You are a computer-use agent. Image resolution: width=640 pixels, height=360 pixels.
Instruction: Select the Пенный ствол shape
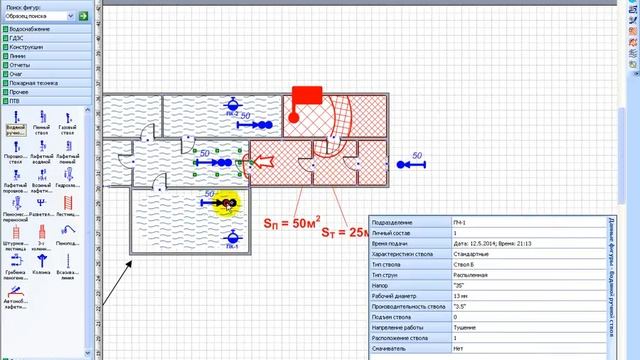(x=42, y=123)
